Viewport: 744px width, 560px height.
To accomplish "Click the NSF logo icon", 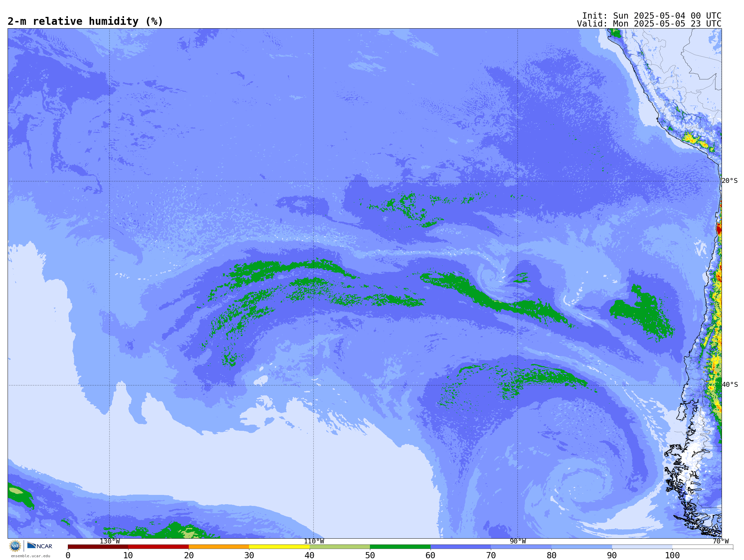I will (15, 546).
